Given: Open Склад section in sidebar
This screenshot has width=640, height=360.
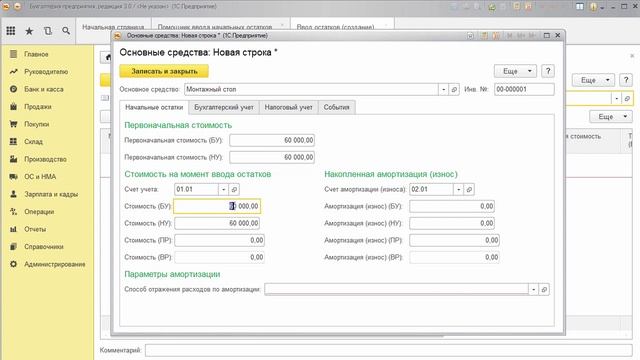Looking at the screenshot, I should (33, 142).
